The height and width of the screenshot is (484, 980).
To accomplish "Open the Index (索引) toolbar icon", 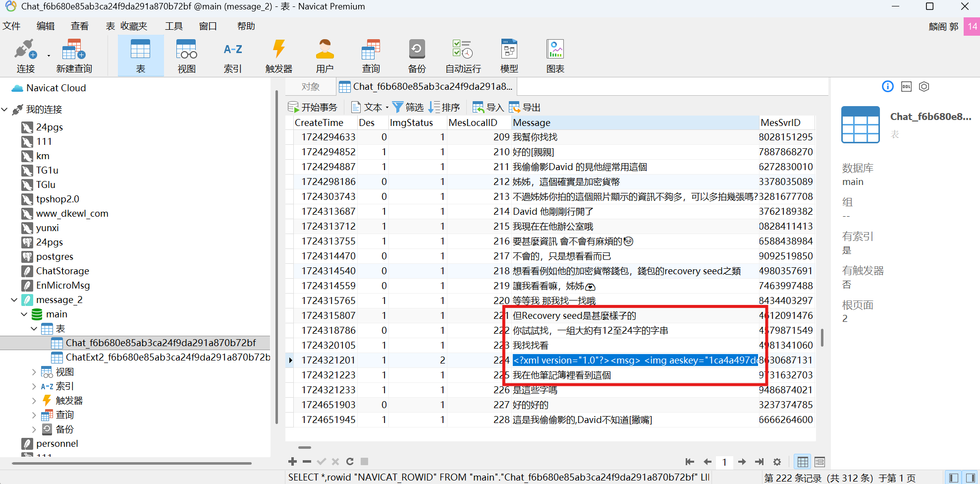I will (x=233, y=56).
